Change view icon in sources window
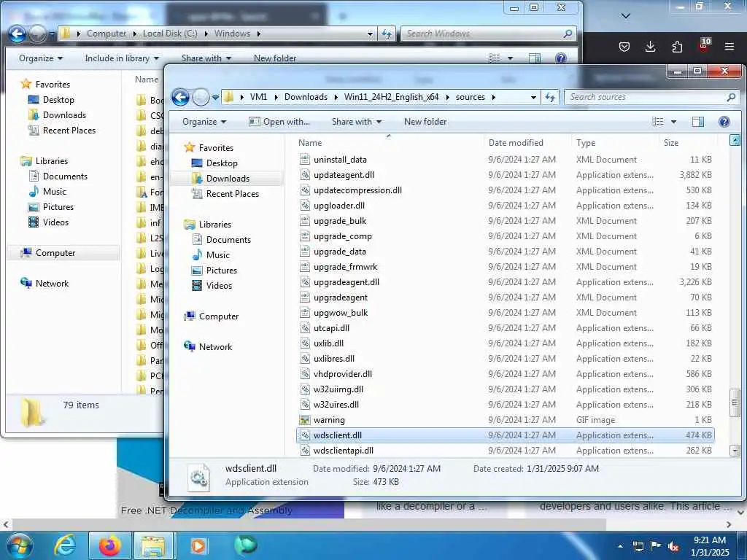 click(x=658, y=122)
